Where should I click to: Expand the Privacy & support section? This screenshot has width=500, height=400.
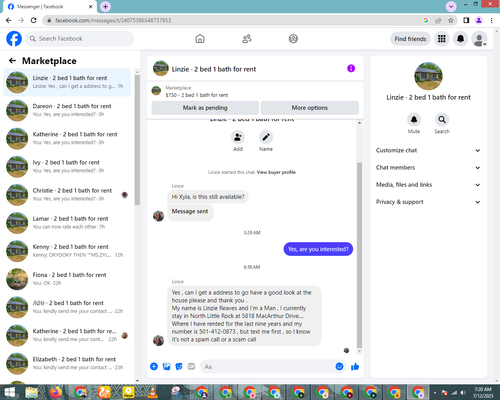[x=428, y=202]
